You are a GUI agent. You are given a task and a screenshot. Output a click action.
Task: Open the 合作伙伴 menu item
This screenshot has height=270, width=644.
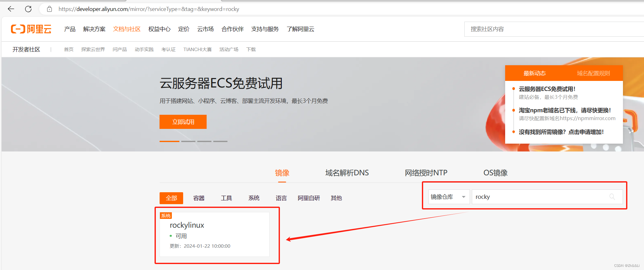(x=232, y=29)
